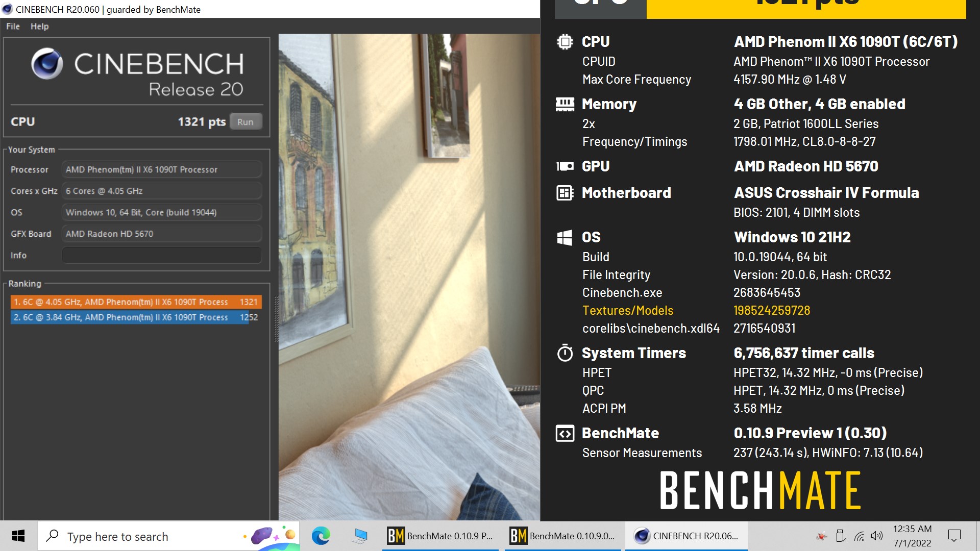This screenshot has height=551, width=980.
Task: Click the OS field showing Windows 10
Action: point(162,212)
